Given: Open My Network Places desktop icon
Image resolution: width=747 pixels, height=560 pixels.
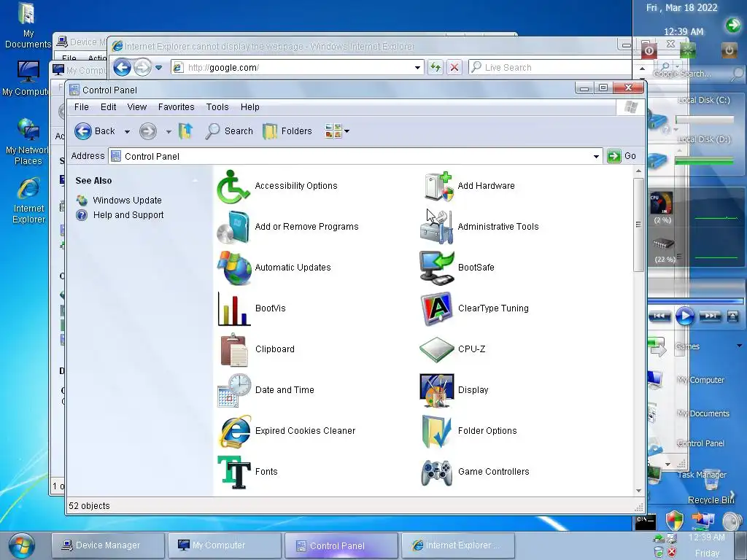Looking at the screenshot, I should (x=27, y=142).
